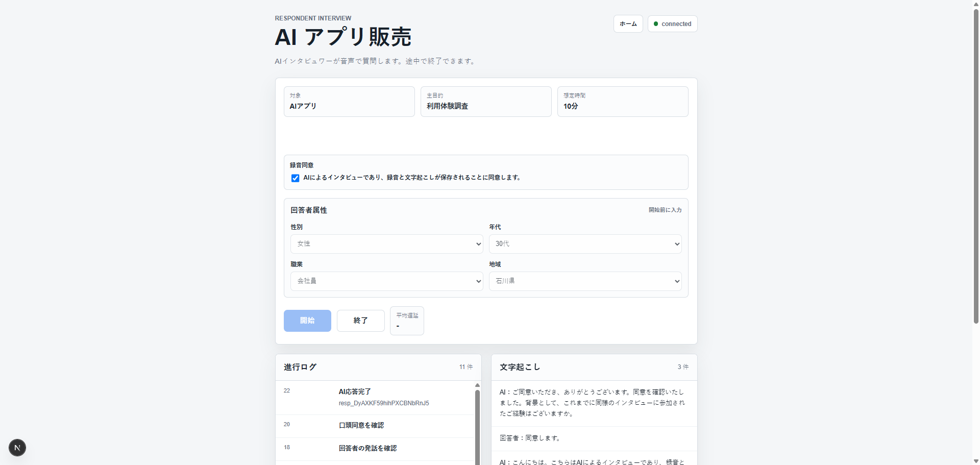This screenshot has height=465, width=980.
Task: Click the 回答者属性 section heading
Action: [x=309, y=210]
